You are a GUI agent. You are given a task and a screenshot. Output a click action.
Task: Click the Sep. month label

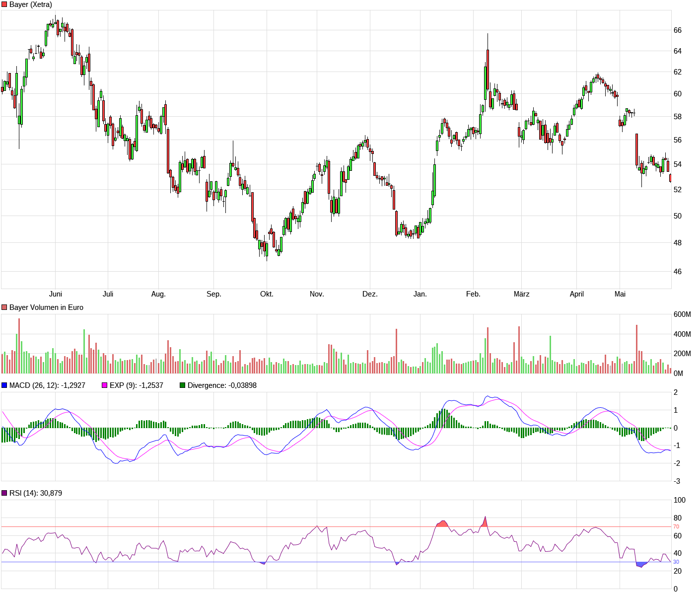click(x=214, y=294)
